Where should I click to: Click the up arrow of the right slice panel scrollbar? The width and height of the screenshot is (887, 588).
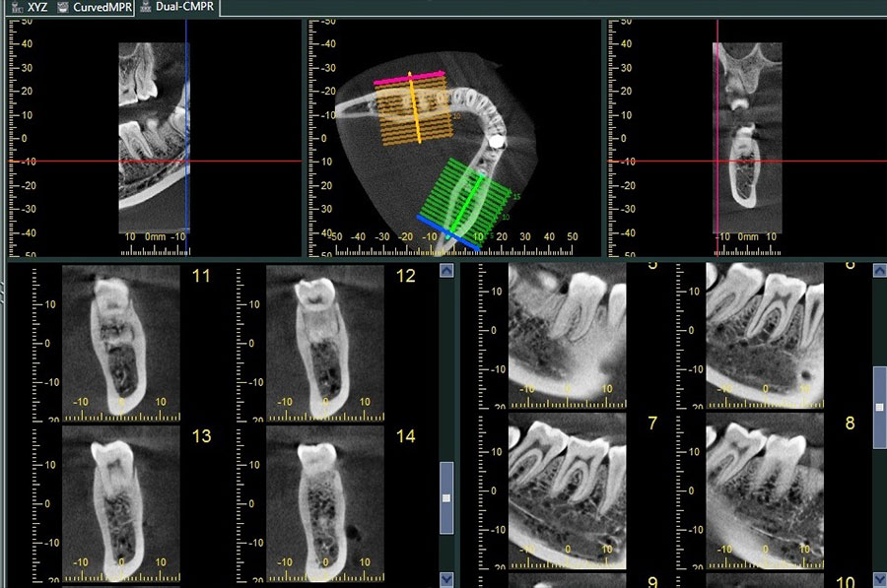point(879,270)
